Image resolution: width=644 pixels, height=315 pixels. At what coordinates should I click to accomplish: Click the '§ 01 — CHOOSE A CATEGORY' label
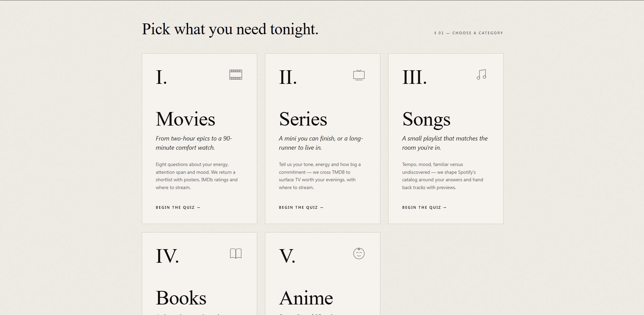tap(469, 33)
